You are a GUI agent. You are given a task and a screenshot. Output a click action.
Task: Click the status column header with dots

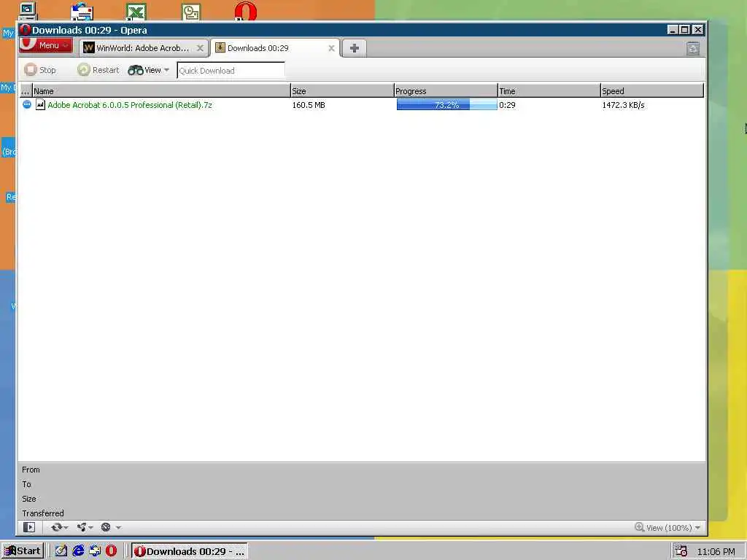tap(26, 91)
